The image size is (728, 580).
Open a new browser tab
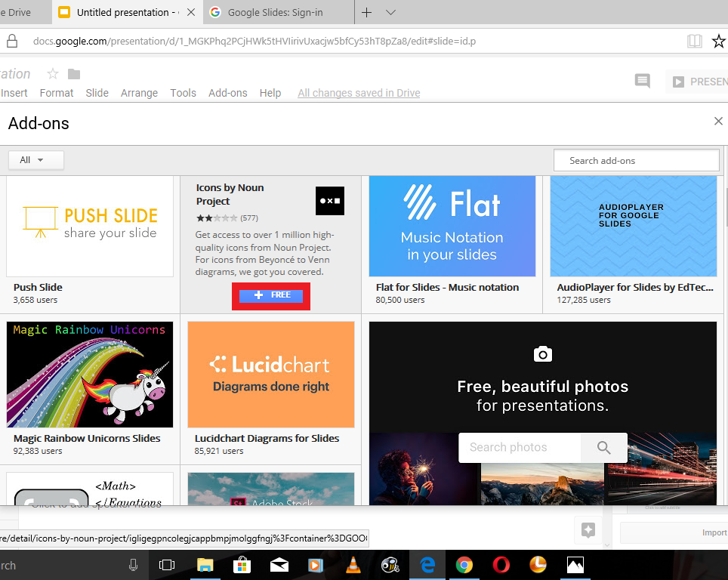point(367,13)
